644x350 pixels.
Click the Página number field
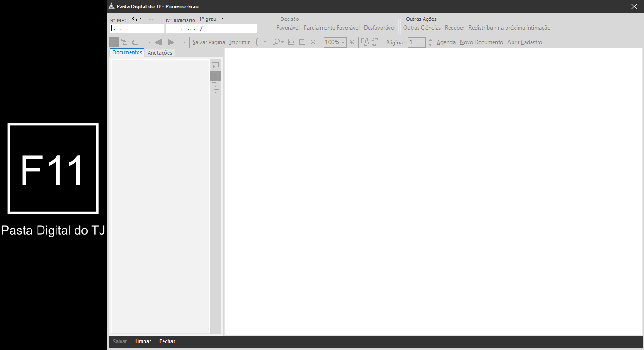coord(417,42)
